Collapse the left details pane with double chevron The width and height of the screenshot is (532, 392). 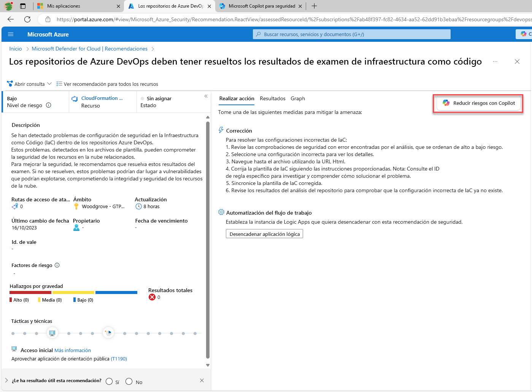pyautogui.click(x=206, y=96)
